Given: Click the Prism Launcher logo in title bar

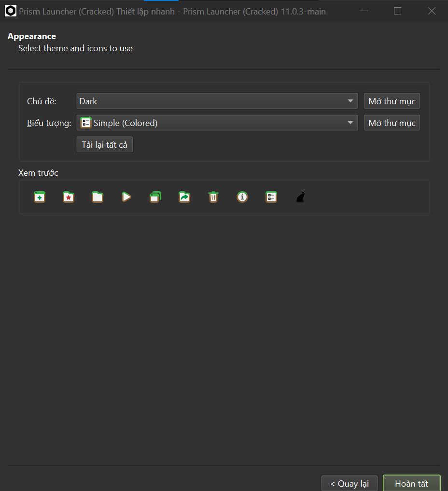Looking at the screenshot, I should click(x=11, y=11).
